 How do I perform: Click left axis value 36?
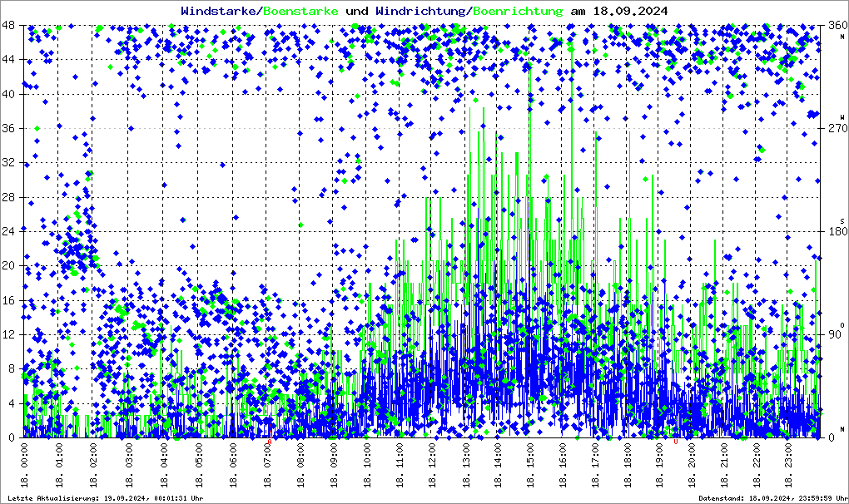7,128
